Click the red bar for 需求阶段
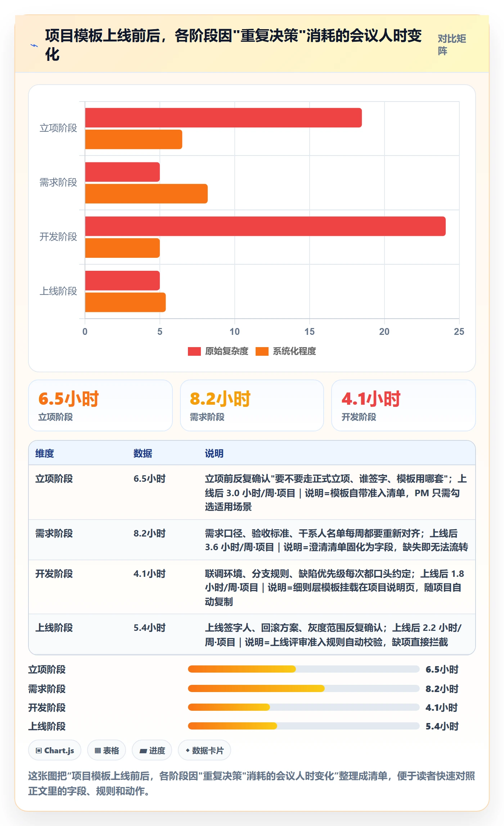This screenshot has width=504, height=826. pyautogui.click(x=122, y=172)
